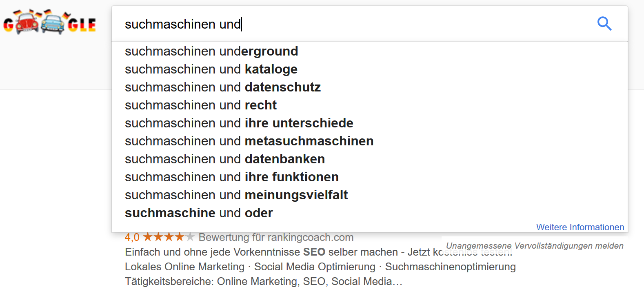
Task: Select suggestion 'suchmaschinen underground'
Action: [x=211, y=51]
